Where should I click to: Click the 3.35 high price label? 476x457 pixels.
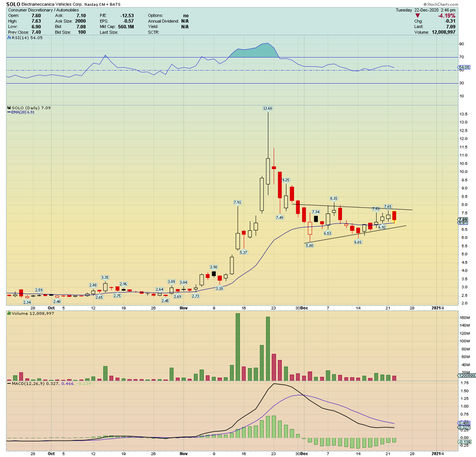pos(105,277)
